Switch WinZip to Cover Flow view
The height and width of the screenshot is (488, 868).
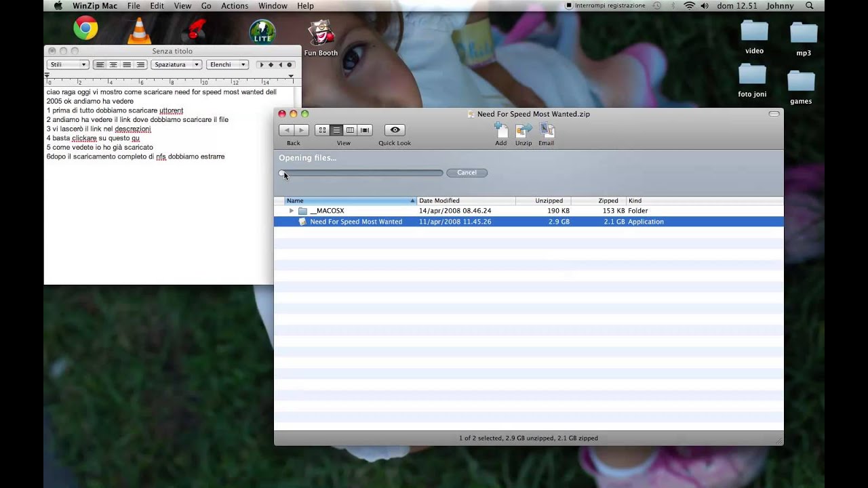click(x=365, y=130)
